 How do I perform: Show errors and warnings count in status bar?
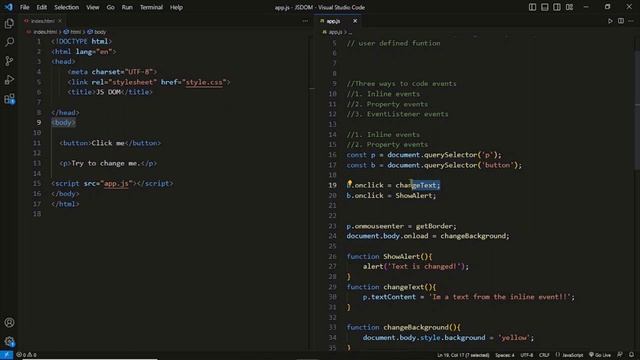coord(27,355)
